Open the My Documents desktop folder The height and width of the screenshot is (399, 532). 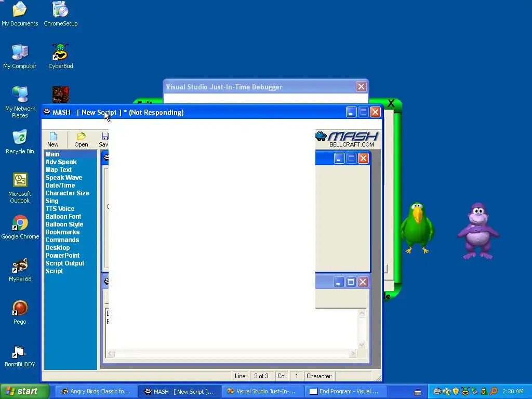[x=20, y=14]
